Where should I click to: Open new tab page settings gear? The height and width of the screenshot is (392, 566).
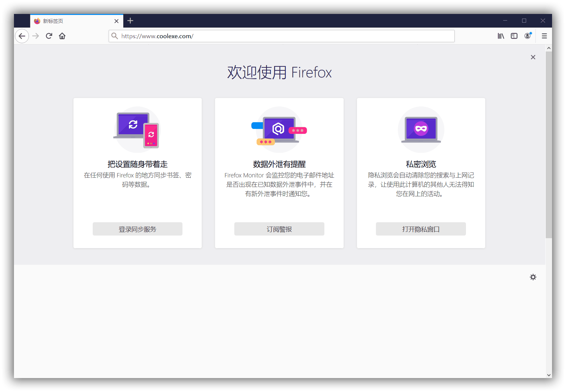(x=533, y=277)
